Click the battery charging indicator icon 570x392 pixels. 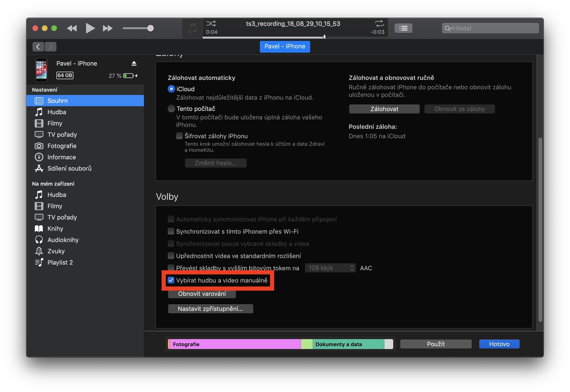130,76
